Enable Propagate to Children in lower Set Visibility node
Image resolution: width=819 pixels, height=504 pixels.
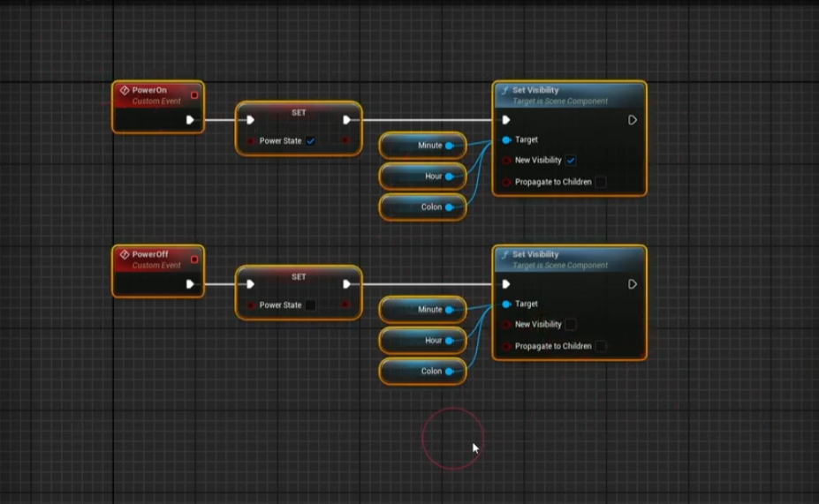pyautogui.click(x=601, y=346)
